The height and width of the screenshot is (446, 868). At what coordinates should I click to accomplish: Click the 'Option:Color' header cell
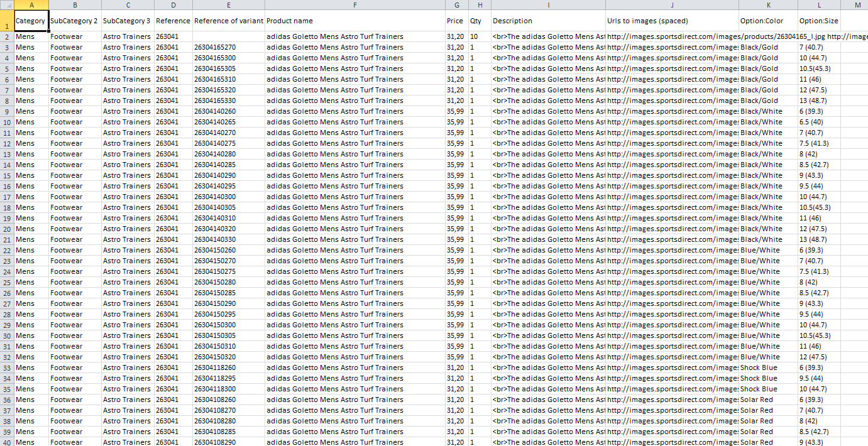coord(768,21)
